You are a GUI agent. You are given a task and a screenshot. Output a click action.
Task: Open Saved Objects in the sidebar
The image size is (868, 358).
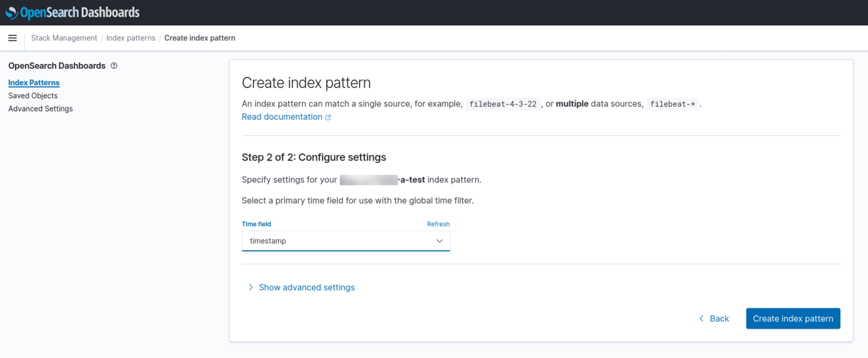33,96
